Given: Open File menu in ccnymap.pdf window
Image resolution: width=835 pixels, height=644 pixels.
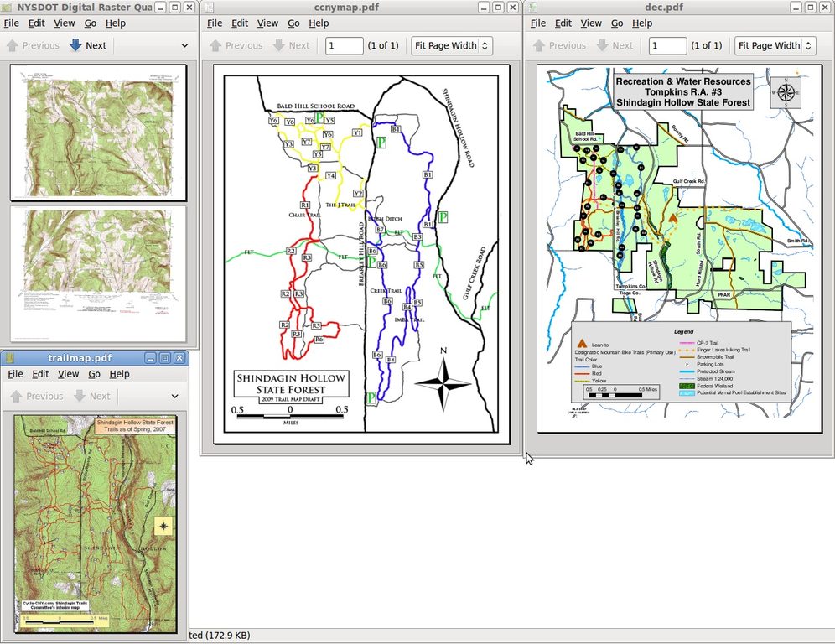Looking at the screenshot, I should (x=215, y=23).
